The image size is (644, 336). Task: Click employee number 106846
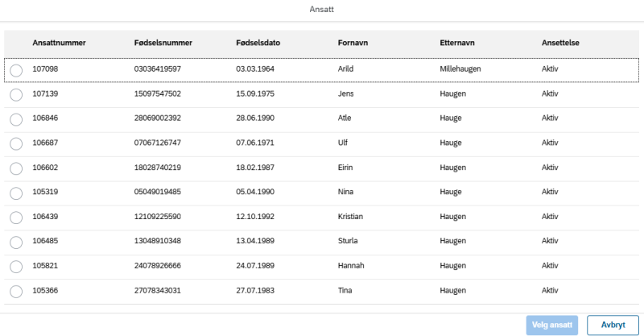pyautogui.click(x=45, y=118)
